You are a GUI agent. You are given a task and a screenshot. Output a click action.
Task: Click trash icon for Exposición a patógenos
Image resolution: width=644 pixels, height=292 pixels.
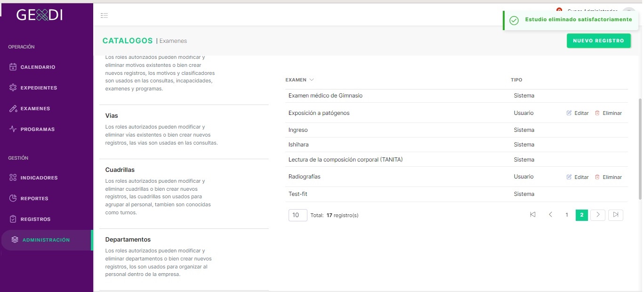coord(597,113)
